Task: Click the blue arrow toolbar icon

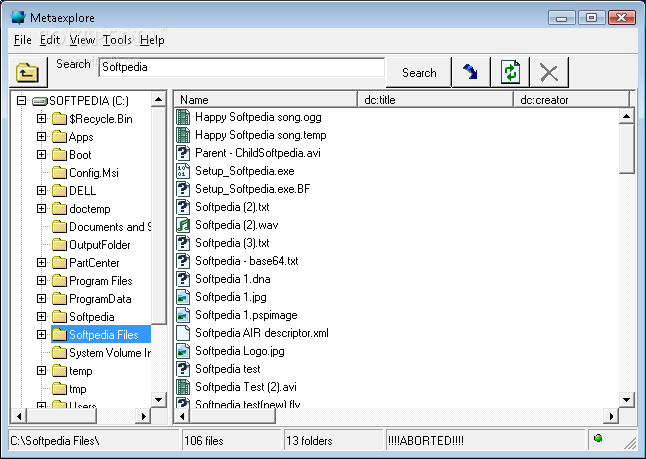Action: tap(471, 73)
